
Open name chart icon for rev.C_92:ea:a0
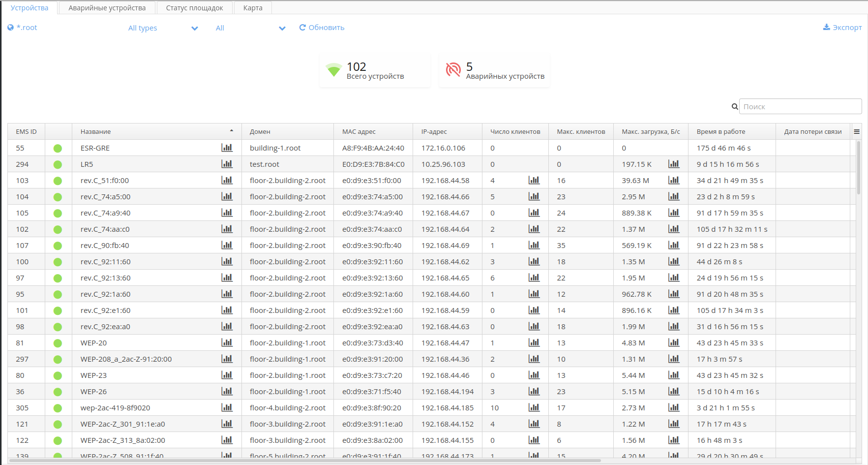coord(227,326)
